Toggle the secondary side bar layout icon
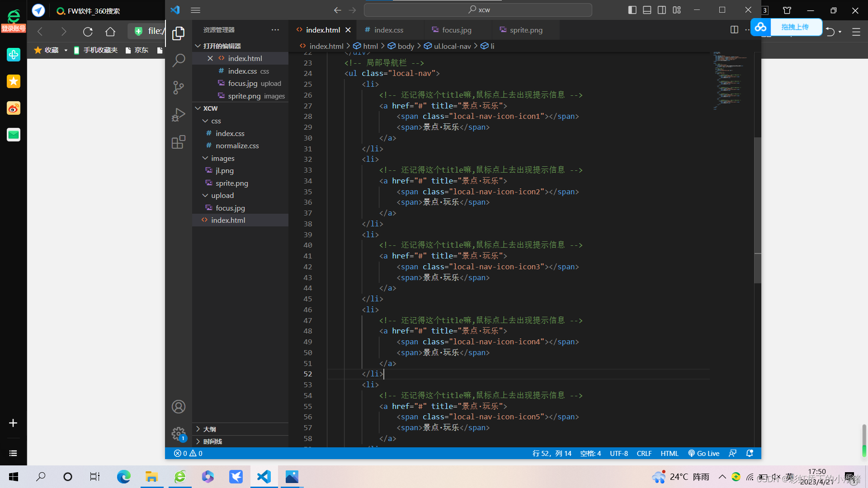Viewport: 868px width, 488px height. (662, 10)
